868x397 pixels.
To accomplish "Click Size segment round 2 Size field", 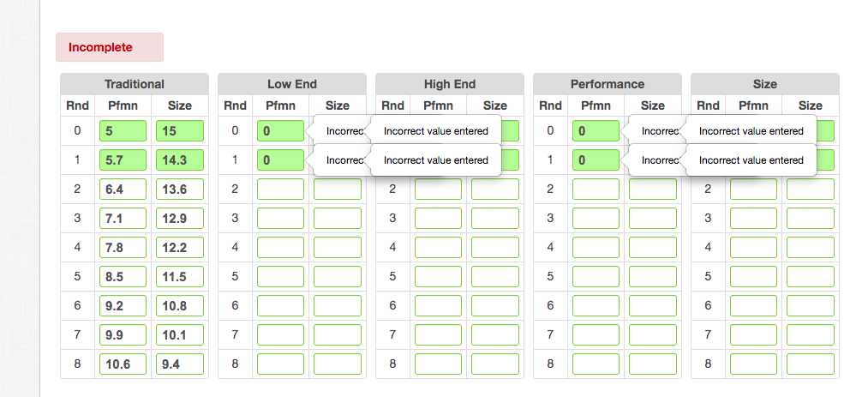I will pos(811,189).
